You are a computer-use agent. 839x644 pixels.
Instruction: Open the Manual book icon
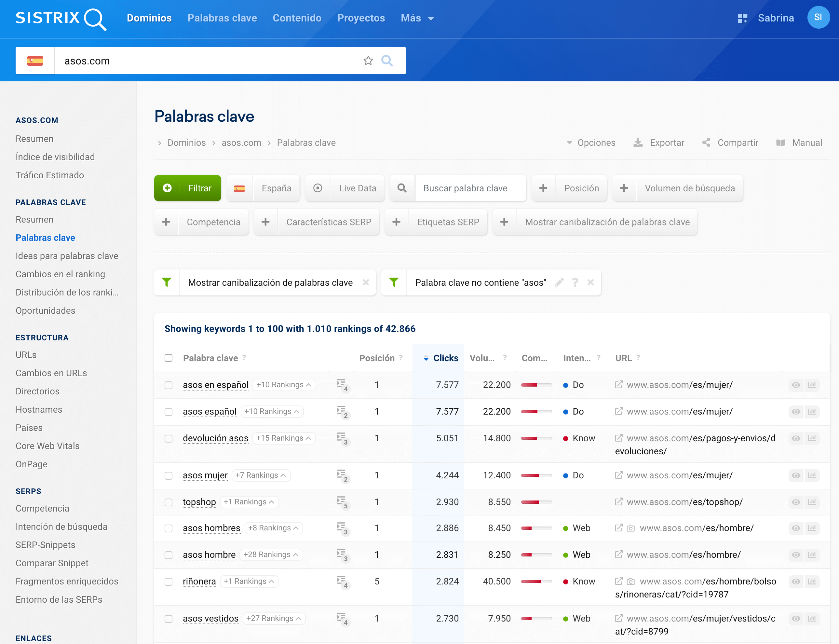[x=780, y=143]
